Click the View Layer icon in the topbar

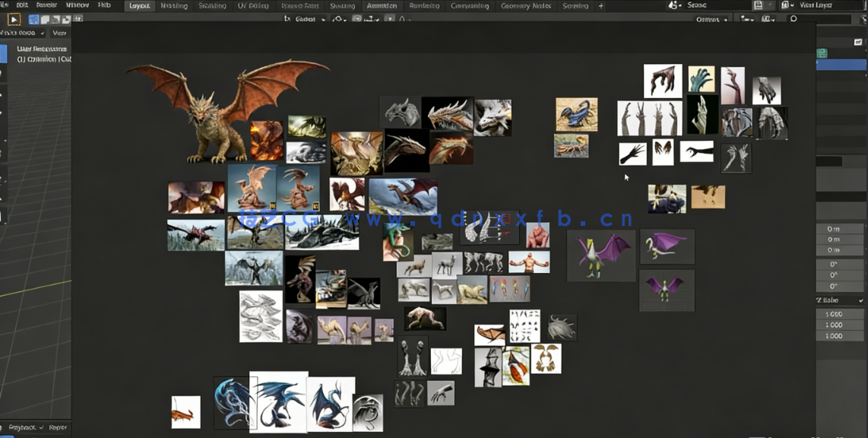tap(784, 5)
